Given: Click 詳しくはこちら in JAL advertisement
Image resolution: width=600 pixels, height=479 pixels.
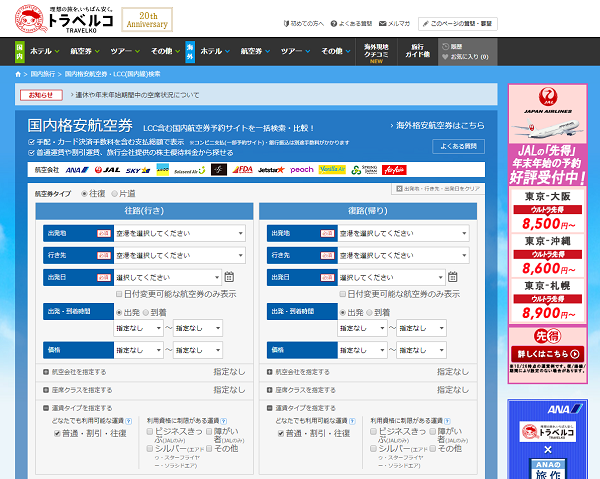Looking at the screenshot, I should pyautogui.click(x=548, y=354).
